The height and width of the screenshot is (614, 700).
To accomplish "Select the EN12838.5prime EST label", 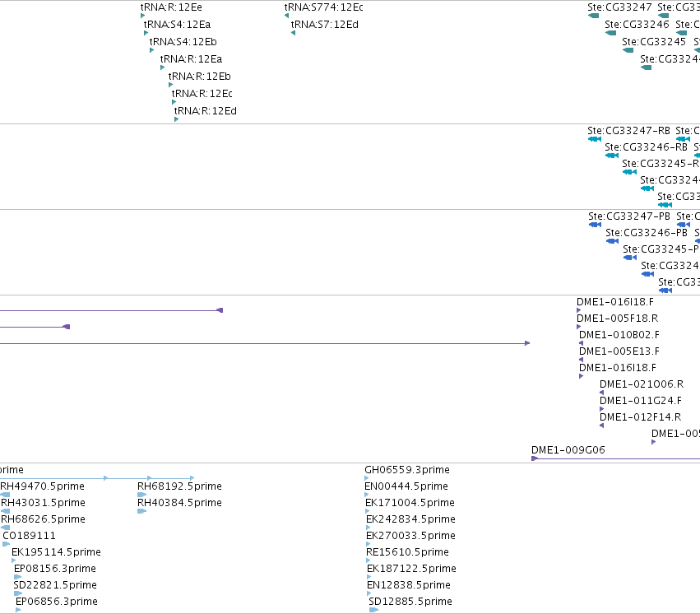I will pos(409,585).
